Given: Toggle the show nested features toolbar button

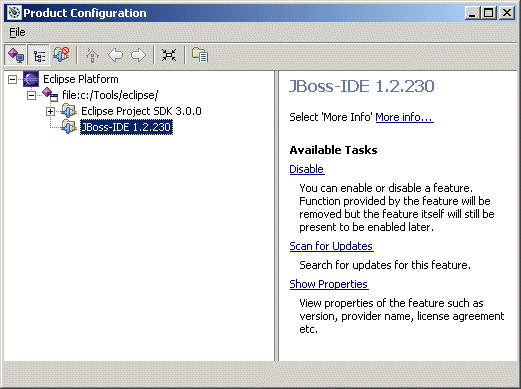Looking at the screenshot, I should tap(39, 55).
